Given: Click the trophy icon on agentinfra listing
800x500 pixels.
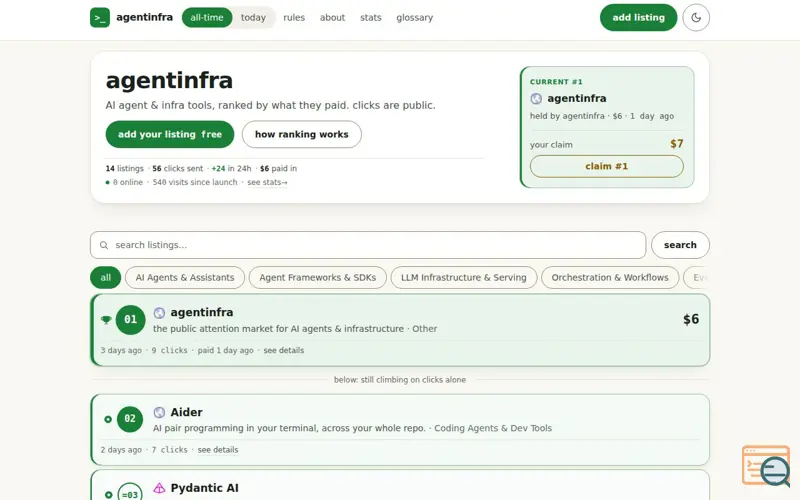Looking at the screenshot, I should [106, 320].
